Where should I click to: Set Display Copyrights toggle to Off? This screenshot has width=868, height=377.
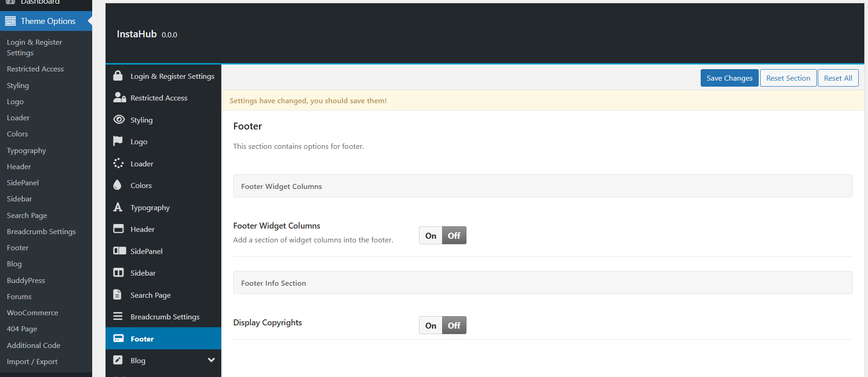click(454, 325)
